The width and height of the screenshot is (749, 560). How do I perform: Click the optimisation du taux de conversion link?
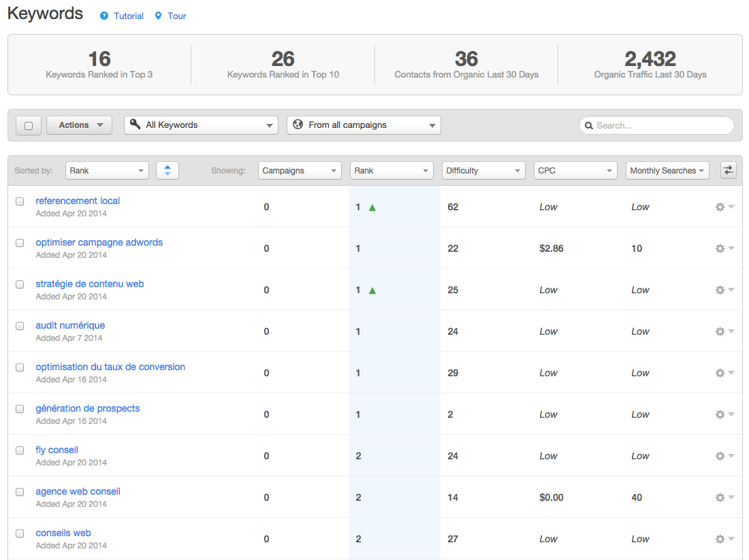click(x=110, y=367)
